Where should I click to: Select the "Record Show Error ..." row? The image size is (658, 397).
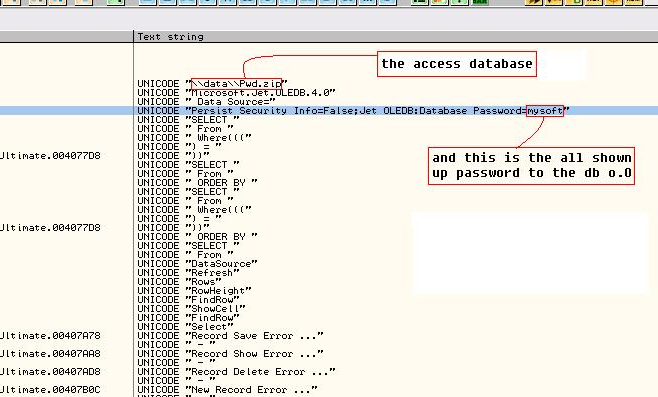pyautogui.click(x=230, y=354)
